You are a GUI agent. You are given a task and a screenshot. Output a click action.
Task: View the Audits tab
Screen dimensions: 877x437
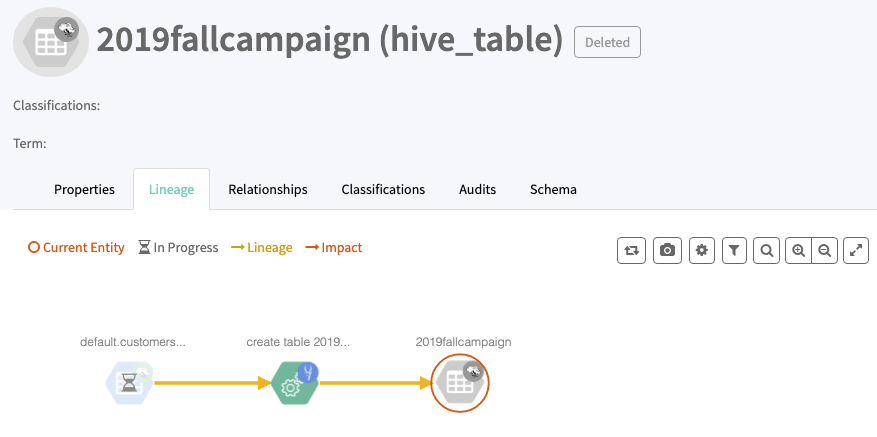coord(477,189)
